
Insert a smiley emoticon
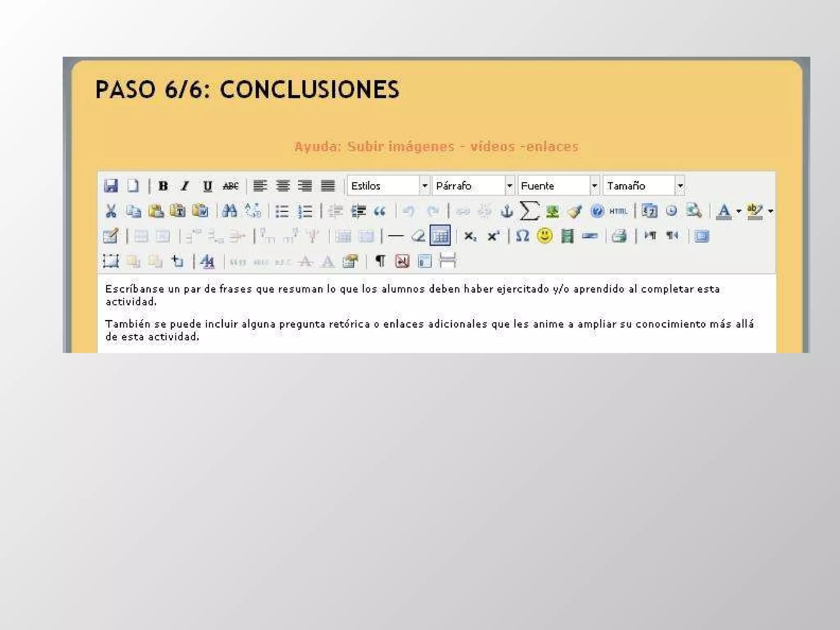coord(545,236)
